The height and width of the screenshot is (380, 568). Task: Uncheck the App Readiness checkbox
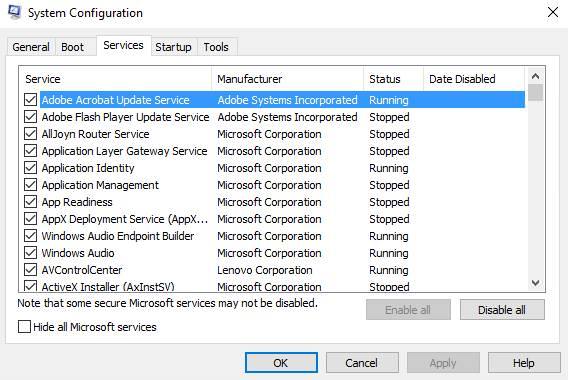[x=30, y=202]
